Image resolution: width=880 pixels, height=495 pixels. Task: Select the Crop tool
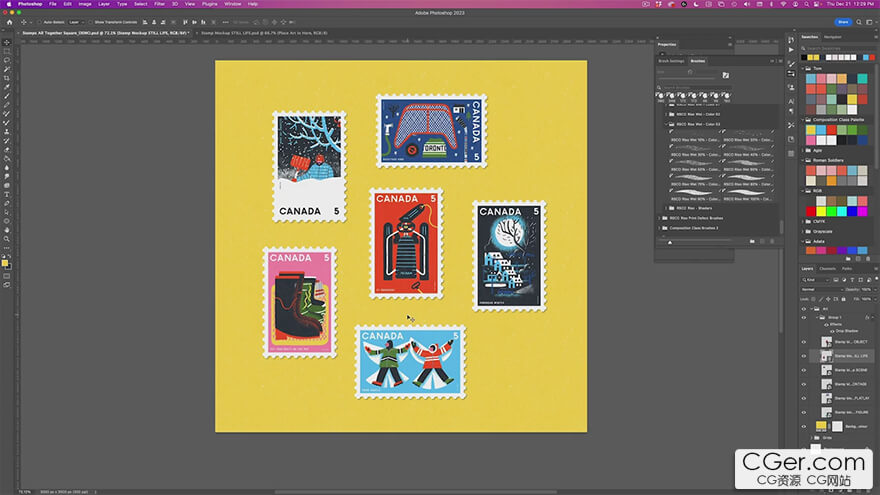(x=7, y=78)
